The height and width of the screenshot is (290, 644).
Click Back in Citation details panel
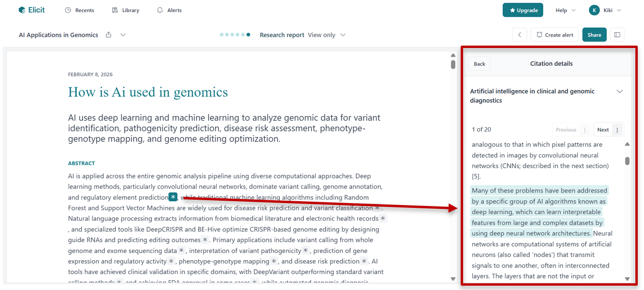click(x=479, y=64)
